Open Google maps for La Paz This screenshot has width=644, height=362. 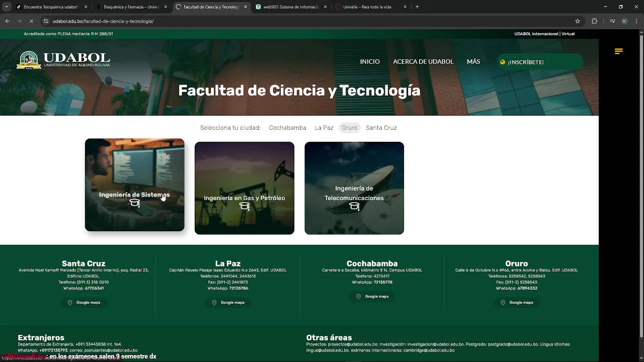(228, 303)
